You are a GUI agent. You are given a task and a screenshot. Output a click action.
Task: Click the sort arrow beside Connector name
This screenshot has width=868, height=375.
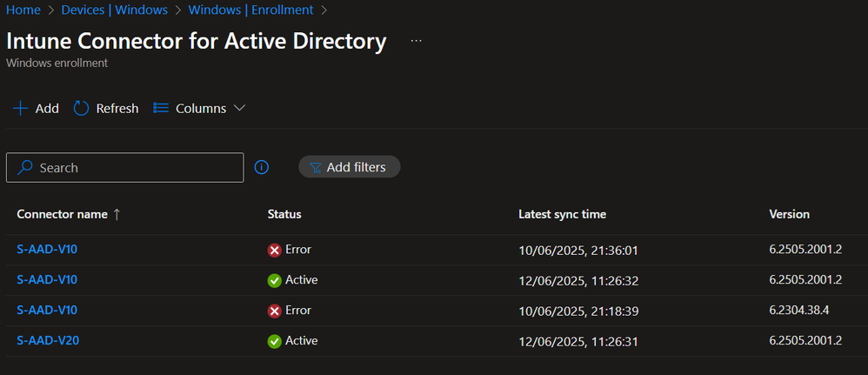pyautogui.click(x=117, y=215)
